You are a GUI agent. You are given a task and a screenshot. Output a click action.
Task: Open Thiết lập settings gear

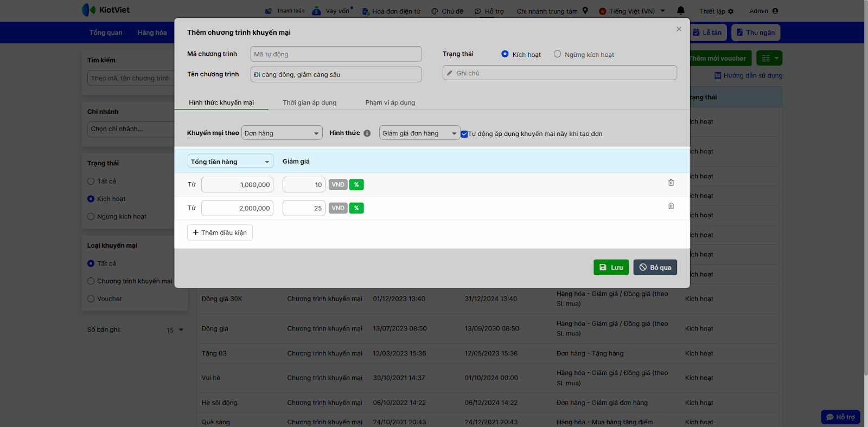coord(717,11)
